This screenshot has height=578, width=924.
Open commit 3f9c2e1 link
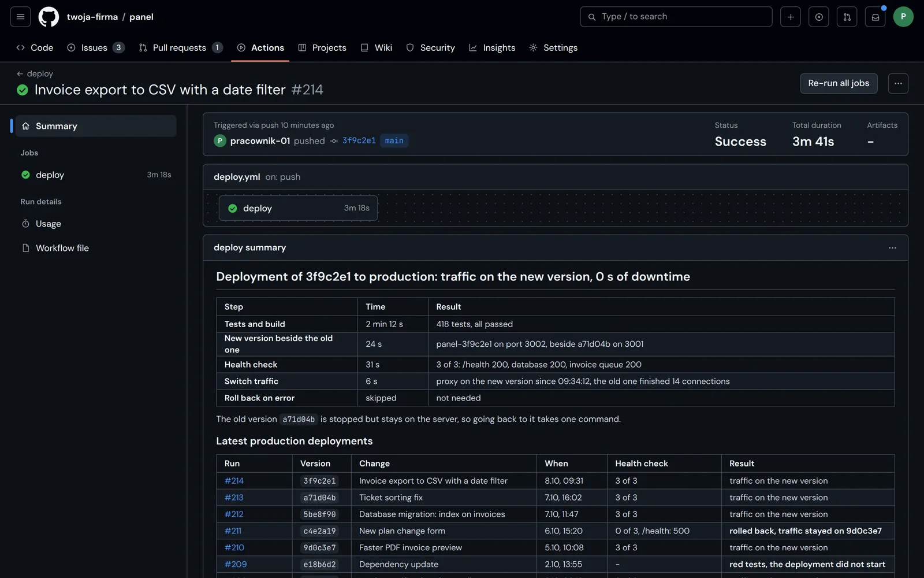click(359, 140)
